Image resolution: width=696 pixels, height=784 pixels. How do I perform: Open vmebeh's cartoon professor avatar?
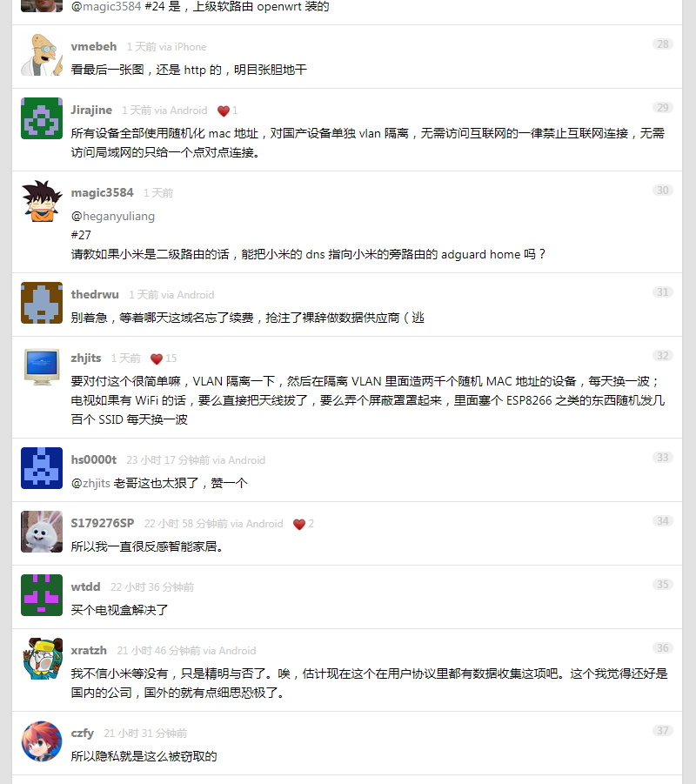[x=42, y=55]
